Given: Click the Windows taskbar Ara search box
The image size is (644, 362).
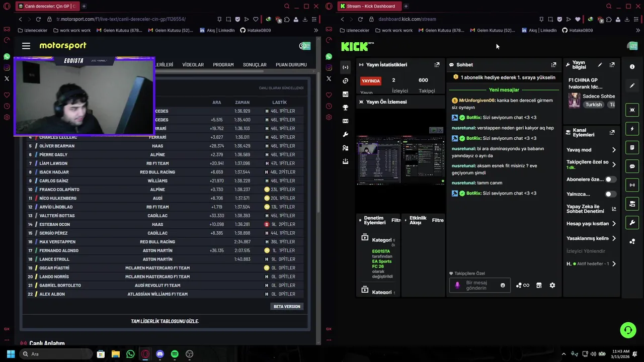Looking at the screenshot, I should click(x=55, y=354).
